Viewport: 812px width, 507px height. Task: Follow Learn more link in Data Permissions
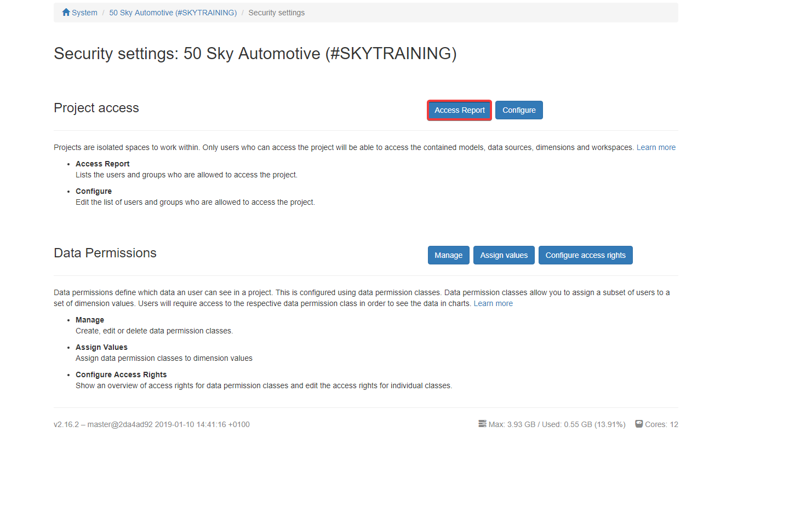tap(493, 303)
